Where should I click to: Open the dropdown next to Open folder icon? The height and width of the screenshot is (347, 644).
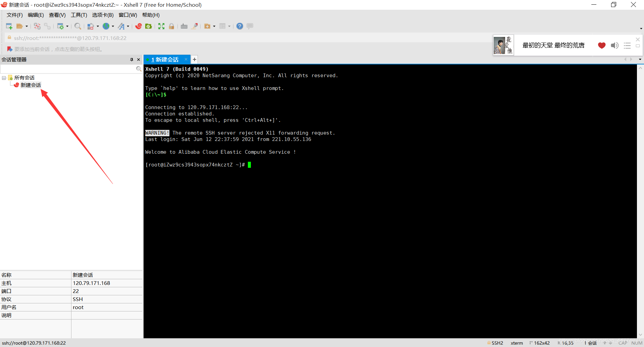point(27,26)
